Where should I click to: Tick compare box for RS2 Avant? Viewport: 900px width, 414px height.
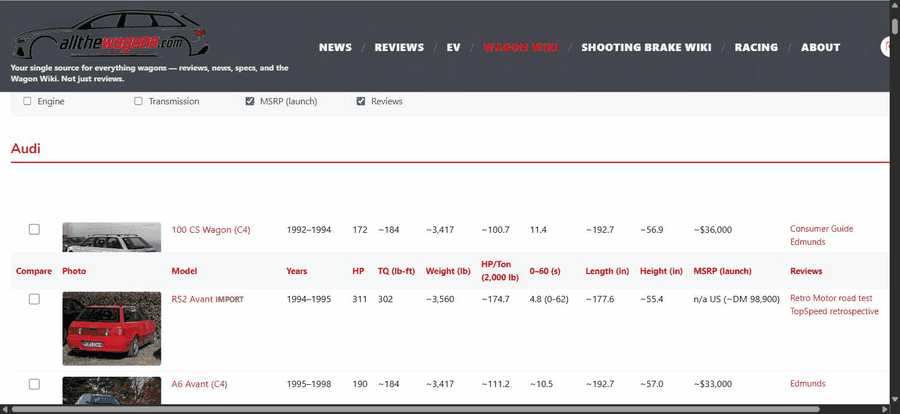pyautogui.click(x=34, y=299)
